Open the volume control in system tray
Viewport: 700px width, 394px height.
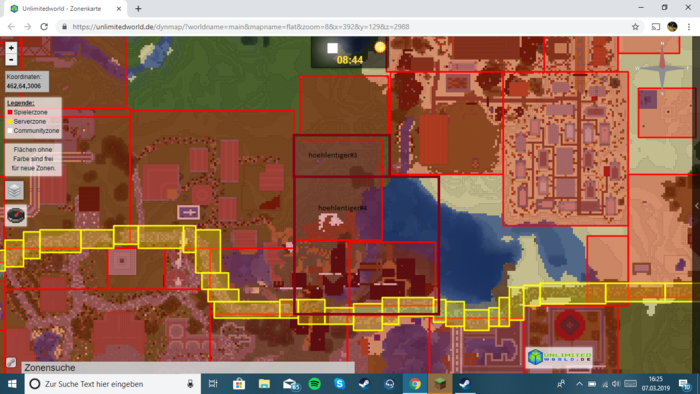[616, 384]
